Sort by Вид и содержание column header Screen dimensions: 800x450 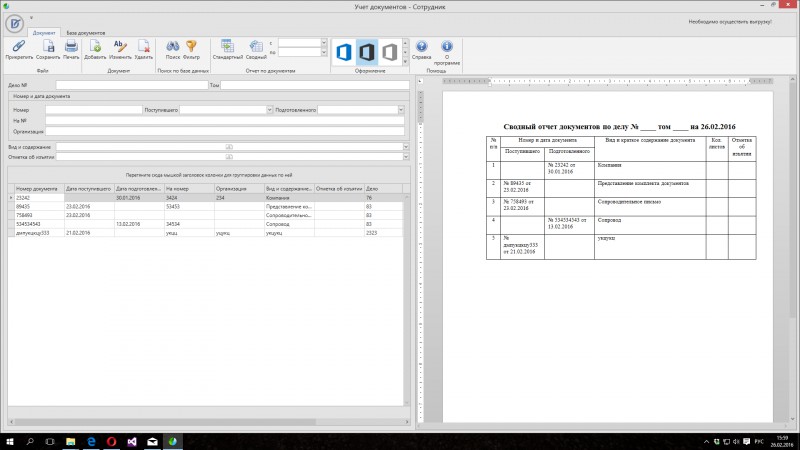click(289, 189)
